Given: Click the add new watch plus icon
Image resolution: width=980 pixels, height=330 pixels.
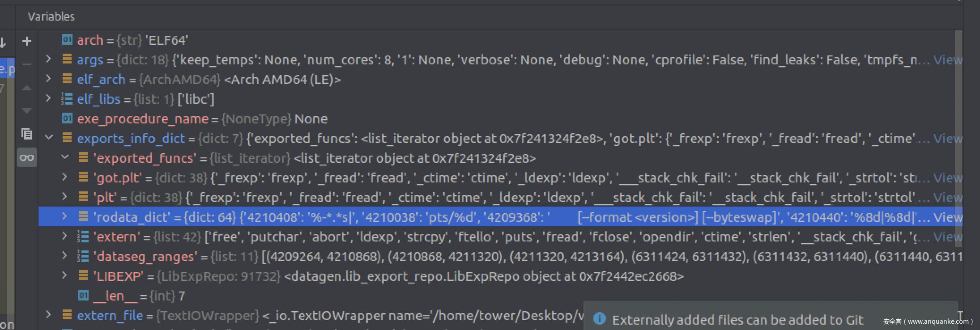Looking at the screenshot, I should 27,41.
